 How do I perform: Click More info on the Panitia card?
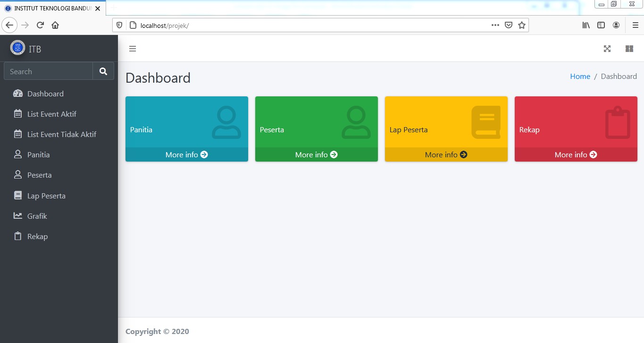click(186, 154)
